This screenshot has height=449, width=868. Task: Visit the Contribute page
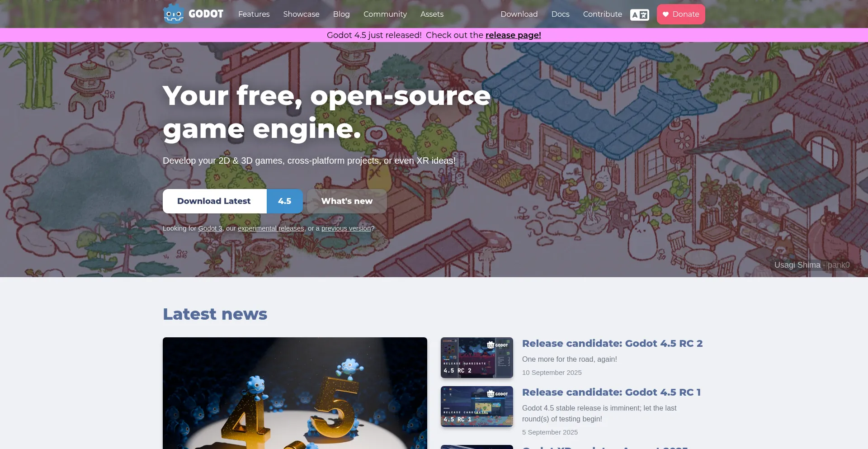click(x=603, y=14)
